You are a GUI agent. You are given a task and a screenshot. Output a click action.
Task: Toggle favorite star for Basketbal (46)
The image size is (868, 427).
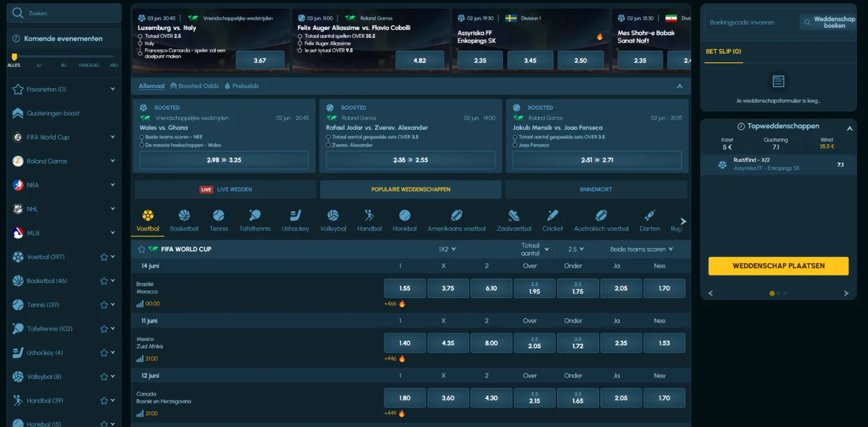pyautogui.click(x=104, y=281)
